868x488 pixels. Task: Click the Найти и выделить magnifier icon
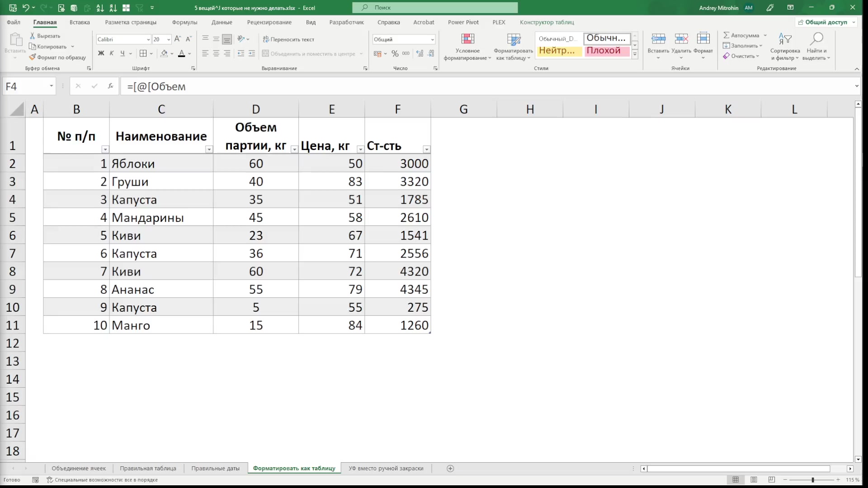point(816,39)
